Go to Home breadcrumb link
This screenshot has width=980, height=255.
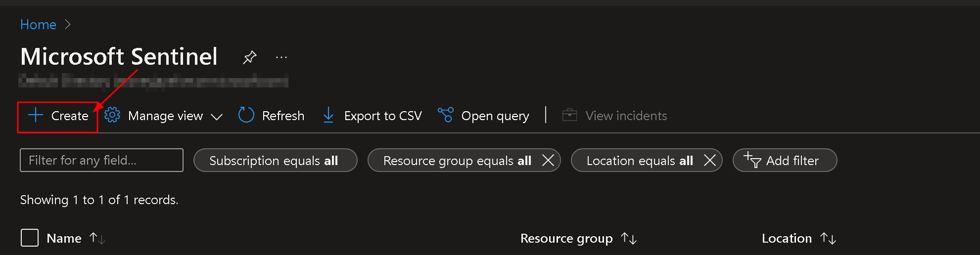38,25
